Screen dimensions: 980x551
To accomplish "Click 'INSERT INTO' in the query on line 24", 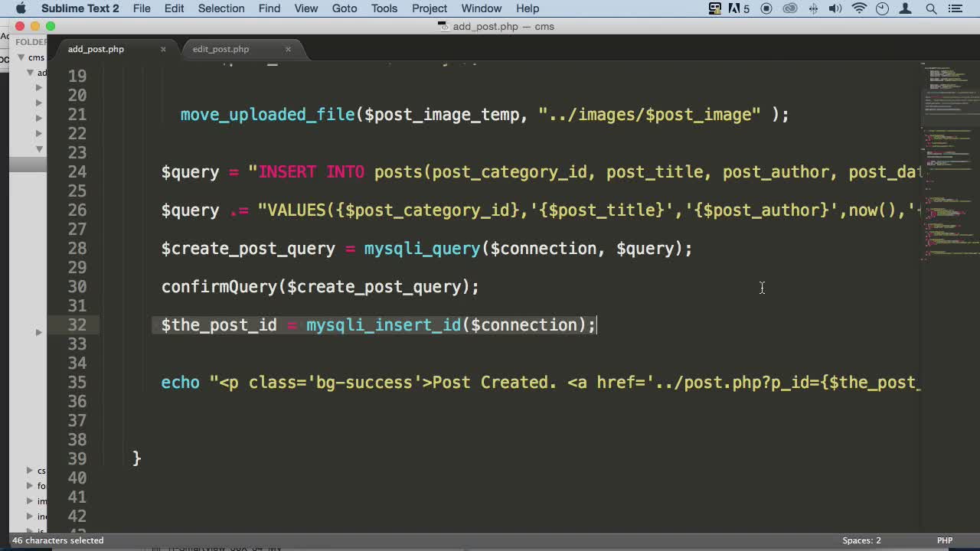I will pos(311,172).
